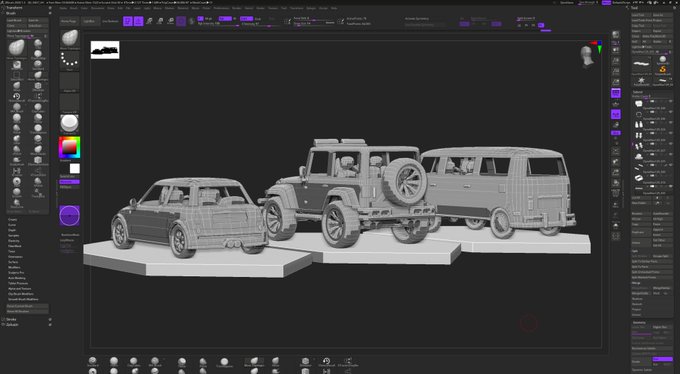Open the Preferences menu
Screen dimensions: 680x374
221,8
